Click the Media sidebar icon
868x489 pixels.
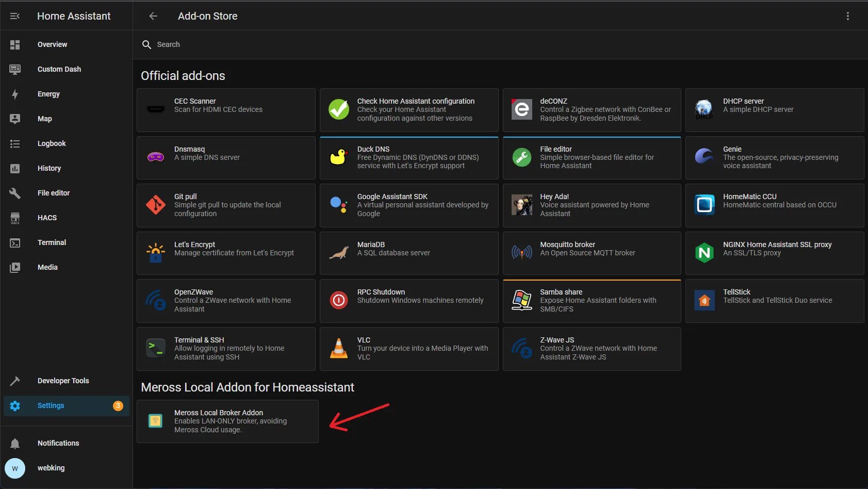point(15,267)
